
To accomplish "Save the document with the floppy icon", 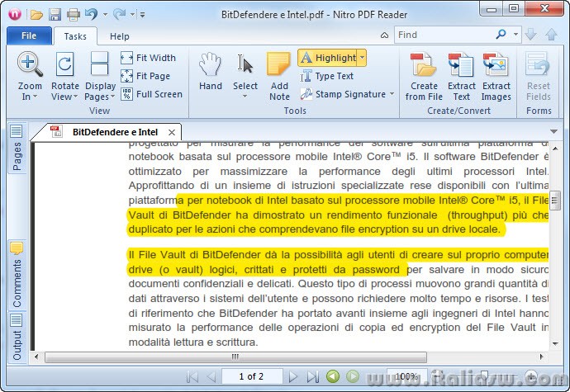I will (55, 15).
